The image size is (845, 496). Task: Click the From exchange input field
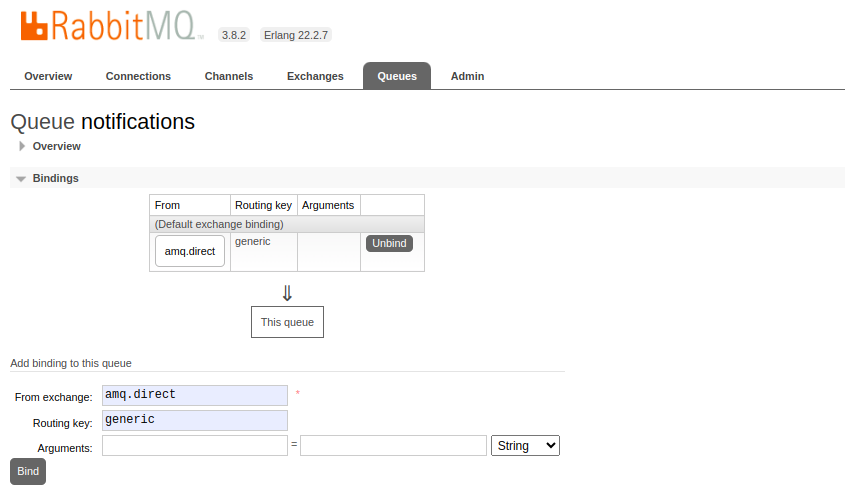[195, 395]
